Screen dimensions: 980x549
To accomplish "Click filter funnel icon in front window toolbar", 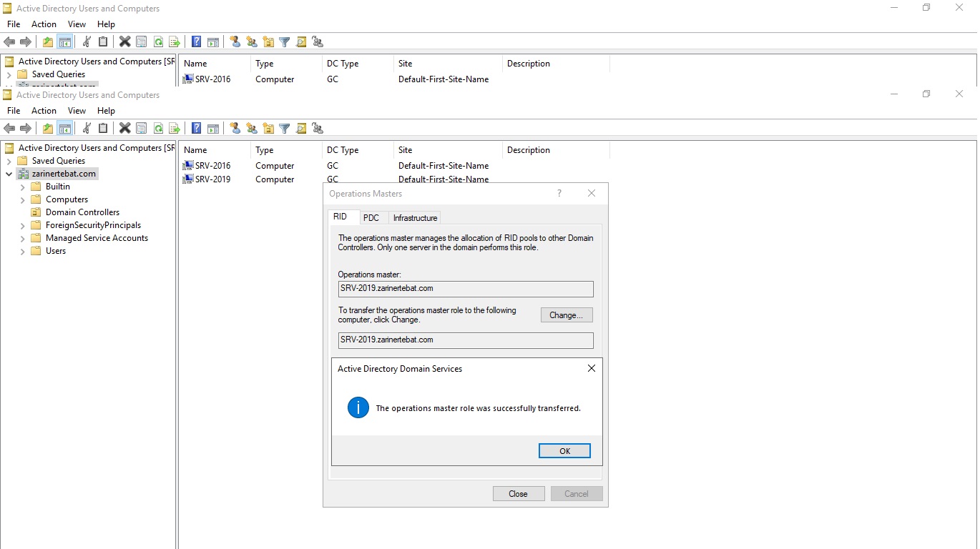I will click(285, 129).
